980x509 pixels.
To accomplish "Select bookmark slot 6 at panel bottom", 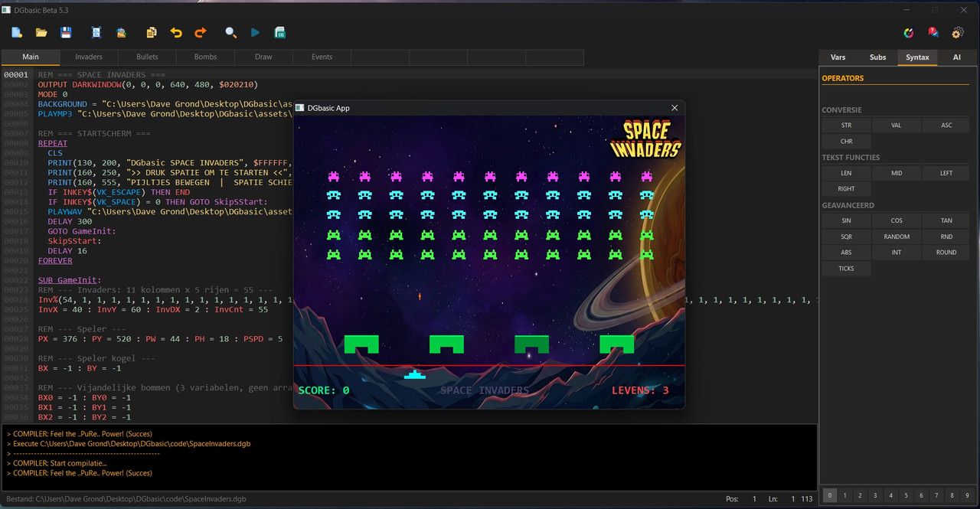I will (x=923, y=496).
